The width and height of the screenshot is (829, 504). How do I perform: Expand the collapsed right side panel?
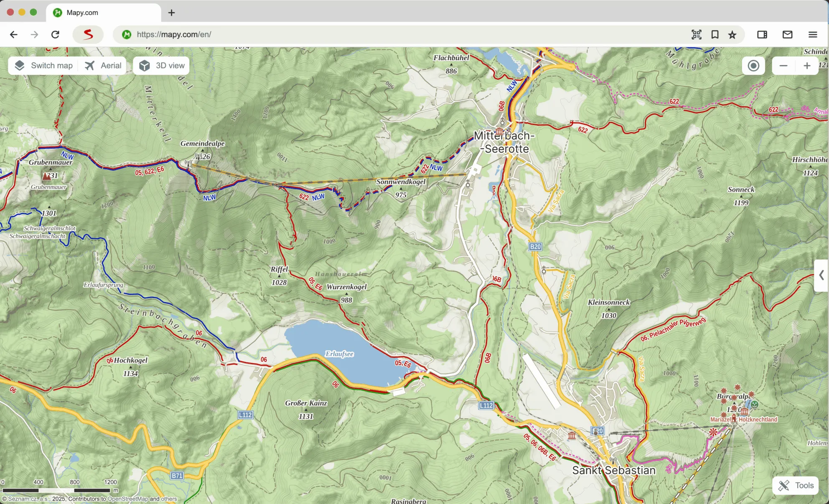click(821, 275)
